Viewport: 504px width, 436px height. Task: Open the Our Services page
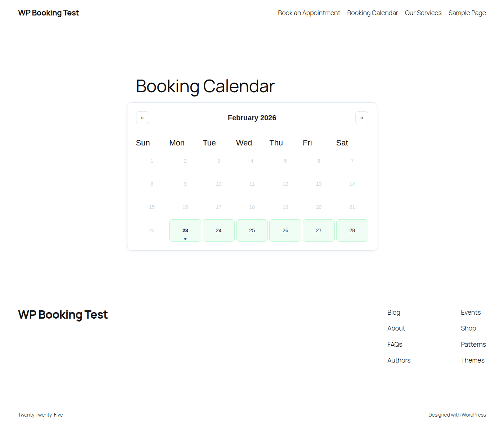coord(423,13)
